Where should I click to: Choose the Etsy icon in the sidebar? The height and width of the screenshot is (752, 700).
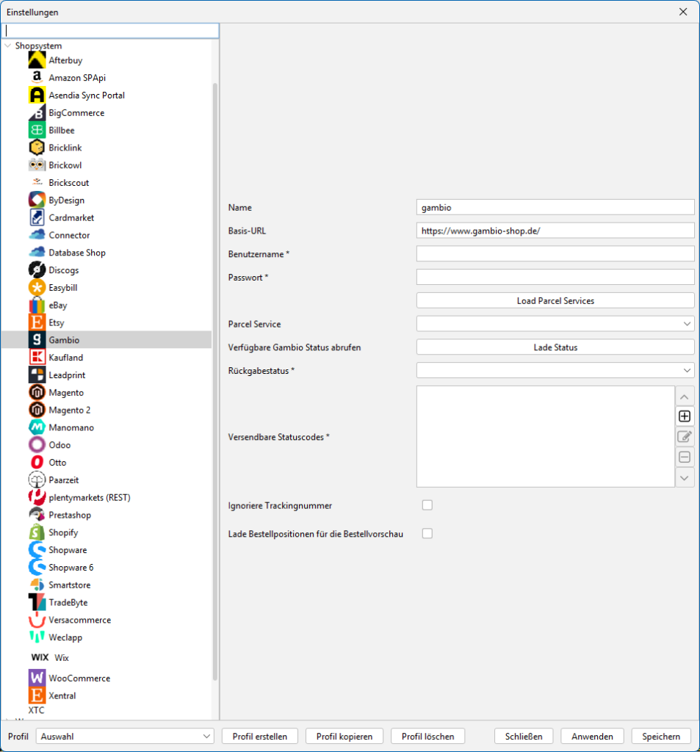[37, 322]
